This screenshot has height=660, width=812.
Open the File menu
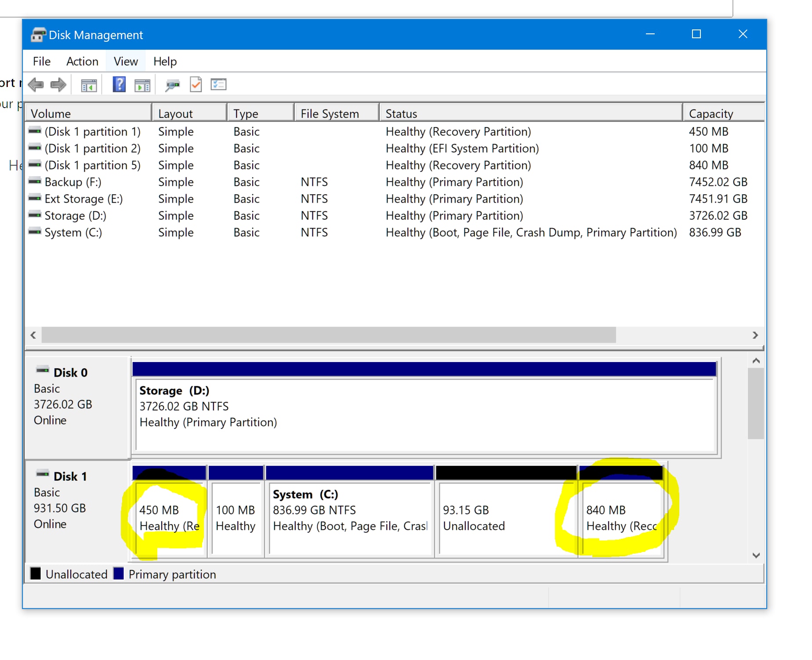tap(41, 61)
